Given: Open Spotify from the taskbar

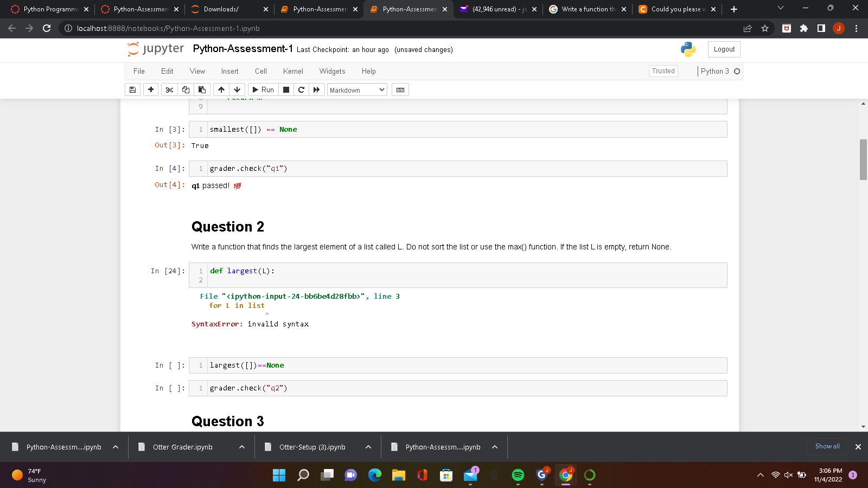Looking at the screenshot, I should 518,475.
